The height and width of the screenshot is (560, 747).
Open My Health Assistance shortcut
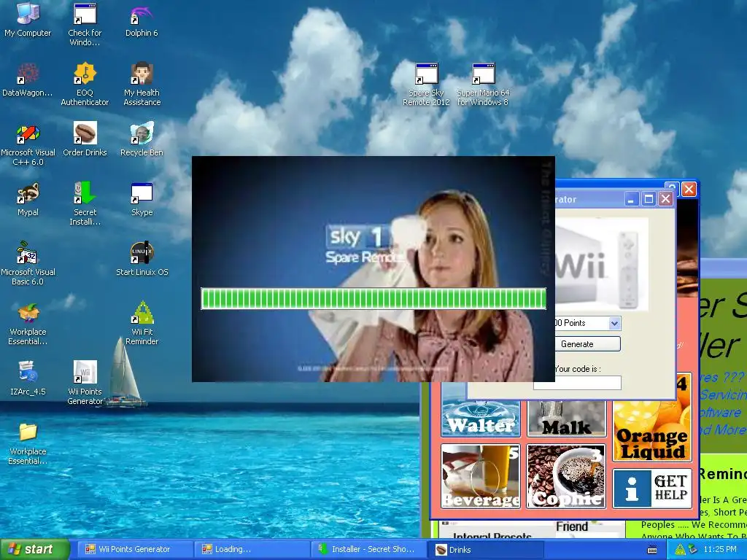[x=142, y=84]
